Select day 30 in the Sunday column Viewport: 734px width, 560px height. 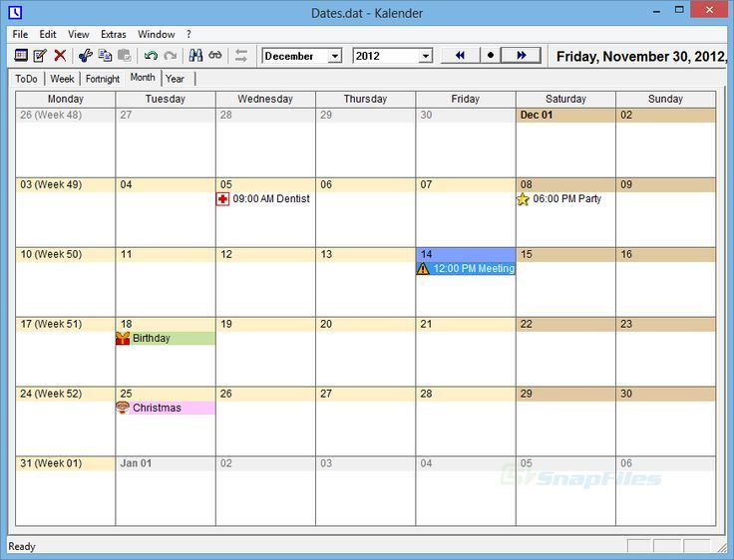coord(665,394)
